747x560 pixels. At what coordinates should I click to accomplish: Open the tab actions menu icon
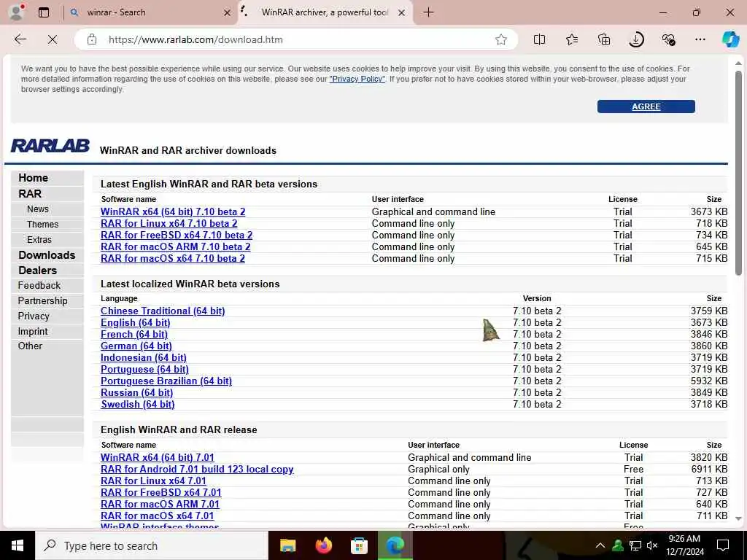coord(44,12)
